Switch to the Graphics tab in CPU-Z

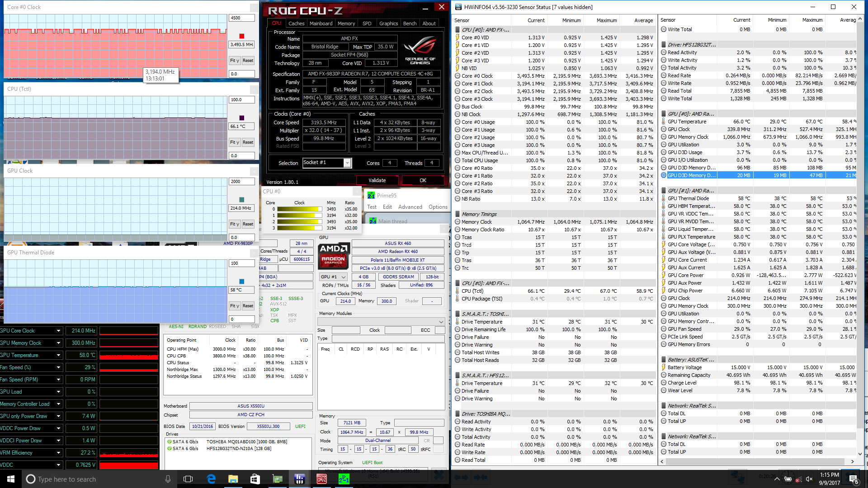pos(389,23)
